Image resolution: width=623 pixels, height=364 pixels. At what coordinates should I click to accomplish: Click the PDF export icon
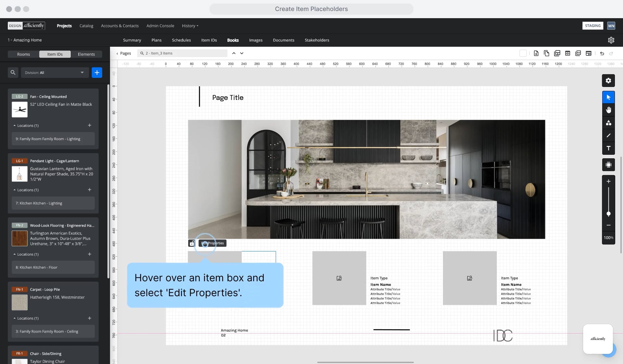point(578,53)
